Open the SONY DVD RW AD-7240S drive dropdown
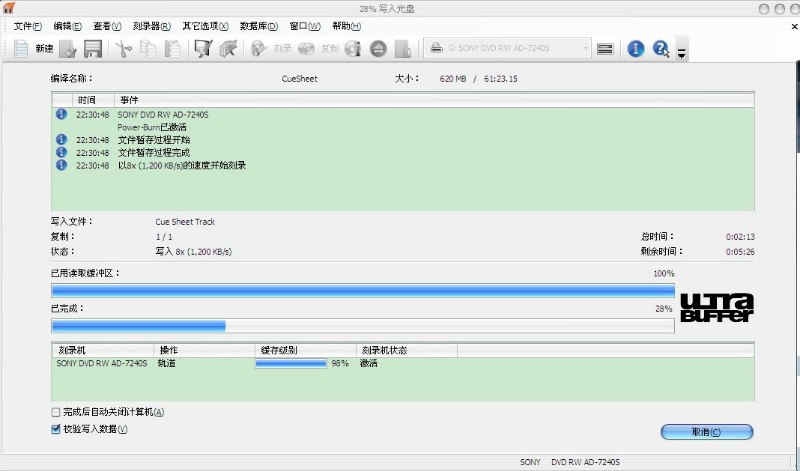The image size is (800, 471). pyautogui.click(x=507, y=48)
